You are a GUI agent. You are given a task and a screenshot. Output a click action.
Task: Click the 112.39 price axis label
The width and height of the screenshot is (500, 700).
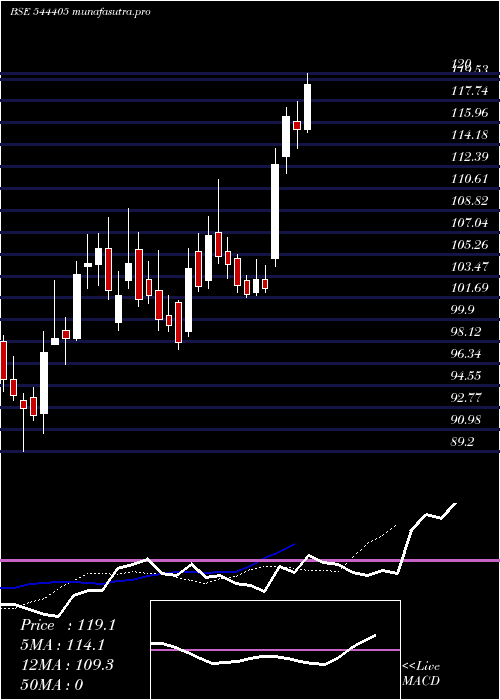tap(470, 157)
